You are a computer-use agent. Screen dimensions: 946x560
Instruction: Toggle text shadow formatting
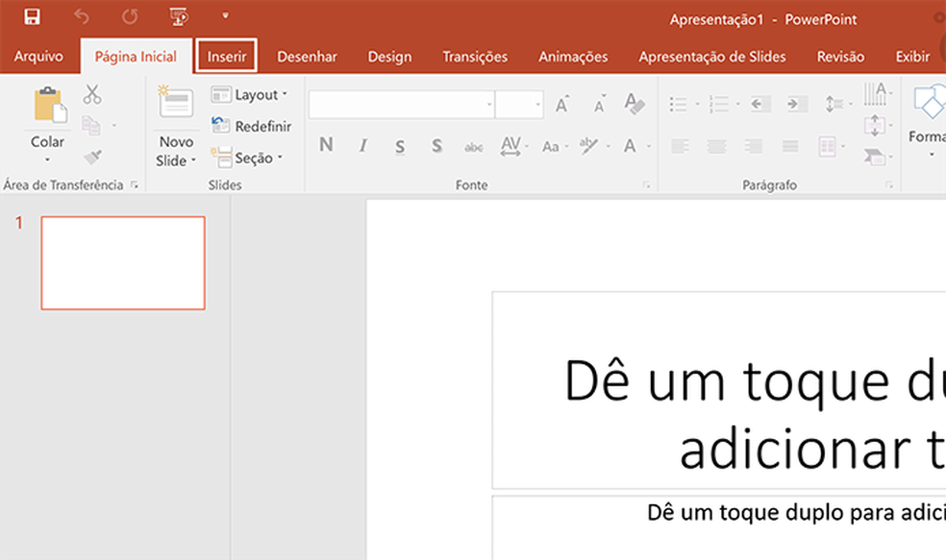[436, 145]
